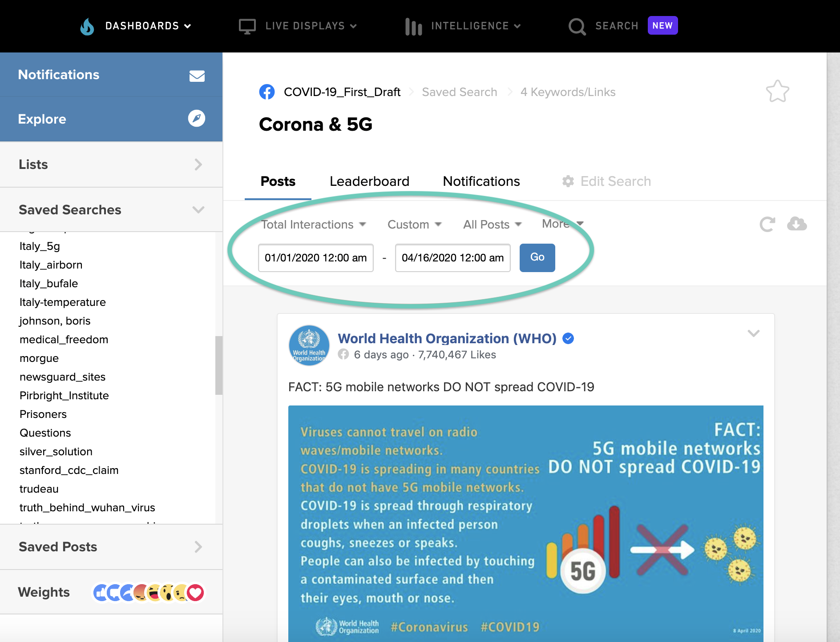
Task: Select the Italy-temperature saved search
Action: (x=62, y=302)
